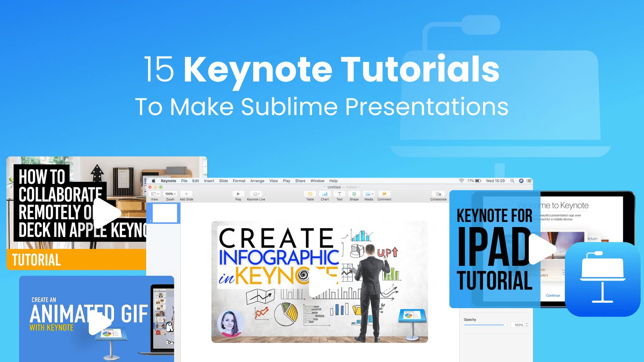The image size is (644, 362).
Task: Open the Insert menu
Action: pos(209,181)
